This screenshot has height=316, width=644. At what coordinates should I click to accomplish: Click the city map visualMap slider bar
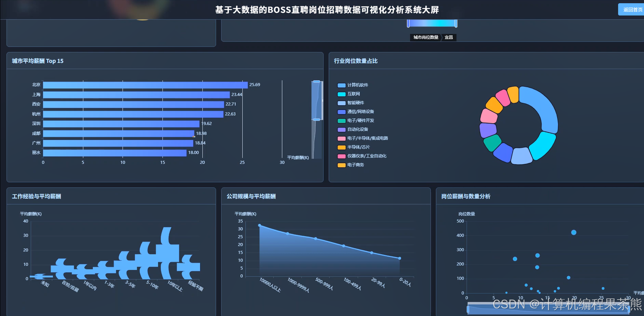(432, 23)
